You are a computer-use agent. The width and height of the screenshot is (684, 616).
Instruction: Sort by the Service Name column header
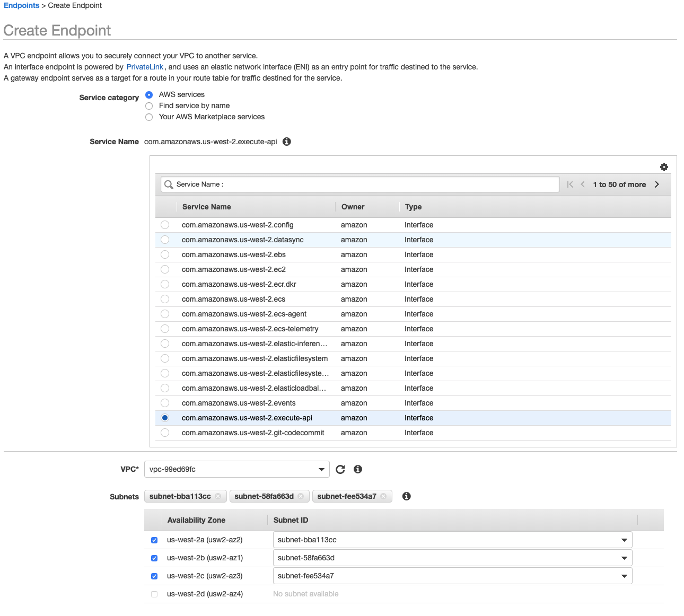(x=206, y=207)
